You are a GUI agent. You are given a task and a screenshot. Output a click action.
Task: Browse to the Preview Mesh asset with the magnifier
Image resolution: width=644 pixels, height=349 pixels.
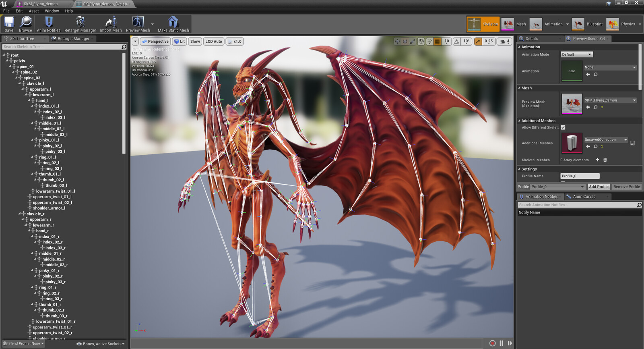click(x=595, y=107)
